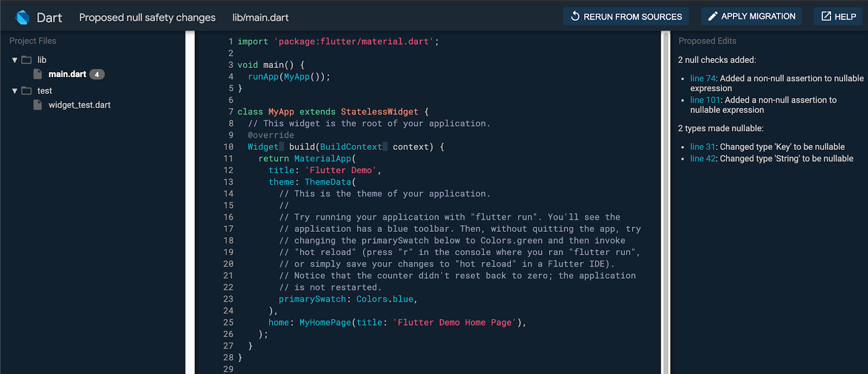Click the main.dart file icon
This screenshot has width=868, height=374.
(38, 74)
